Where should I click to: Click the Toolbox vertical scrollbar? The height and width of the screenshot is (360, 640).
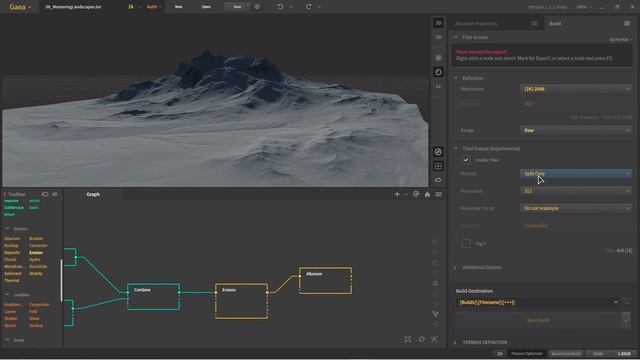(62, 280)
